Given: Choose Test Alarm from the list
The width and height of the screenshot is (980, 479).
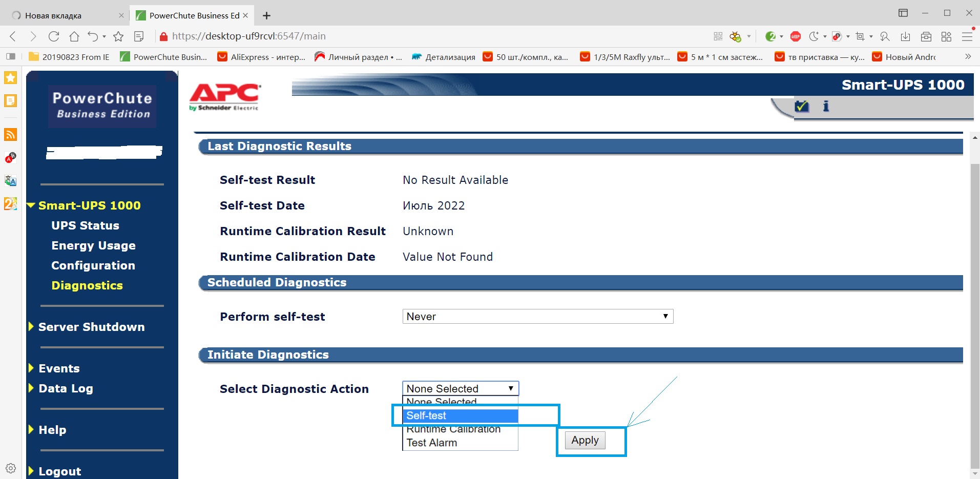Looking at the screenshot, I should point(461,443).
